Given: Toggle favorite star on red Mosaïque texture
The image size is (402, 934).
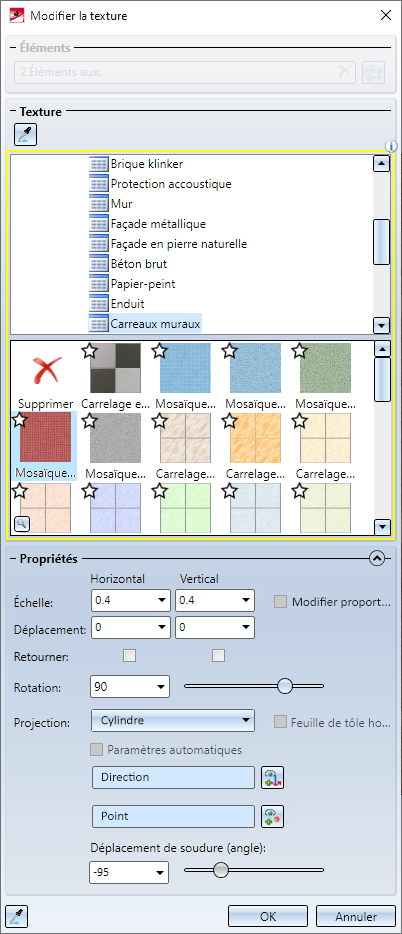Looking at the screenshot, I should pos(20,420).
